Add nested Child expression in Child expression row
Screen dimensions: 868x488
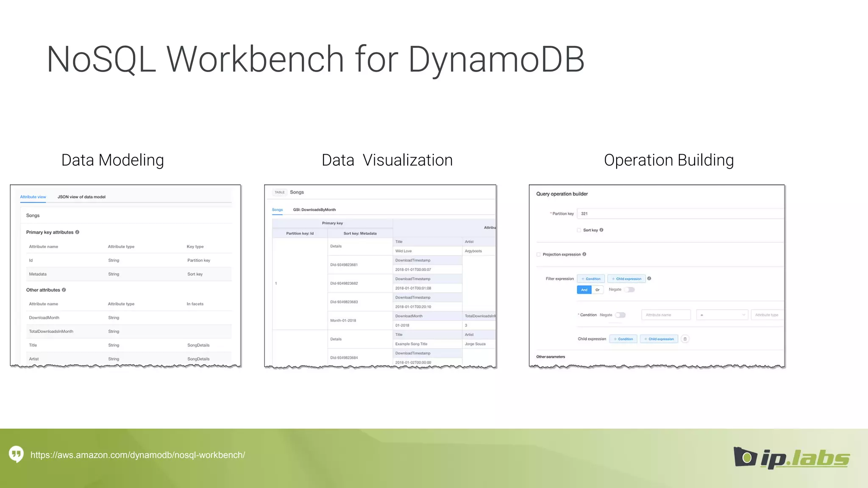pyautogui.click(x=659, y=339)
